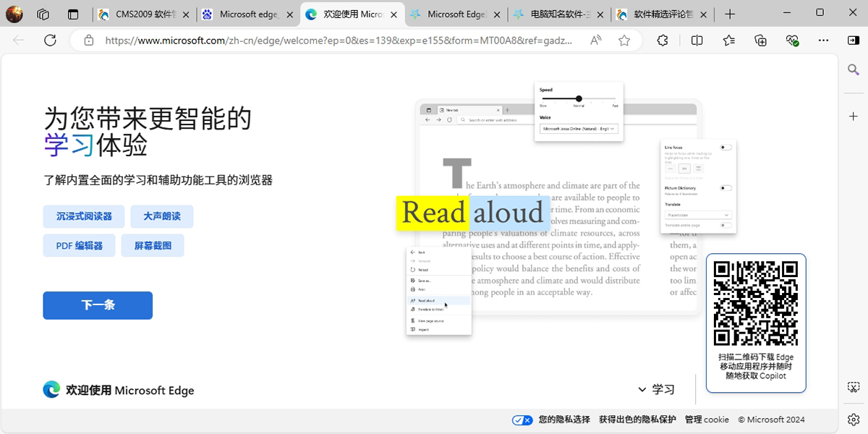Open the Voice dropdown in the illustration
The height and width of the screenshot is (434, 868).
pyautogui.click(x=579, y=129)
